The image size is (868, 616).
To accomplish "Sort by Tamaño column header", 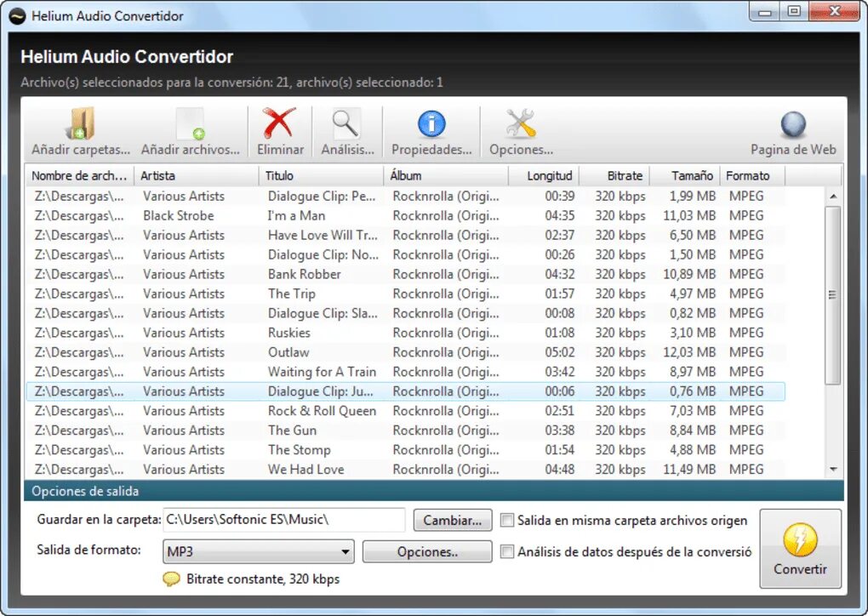I will [685, 175].
